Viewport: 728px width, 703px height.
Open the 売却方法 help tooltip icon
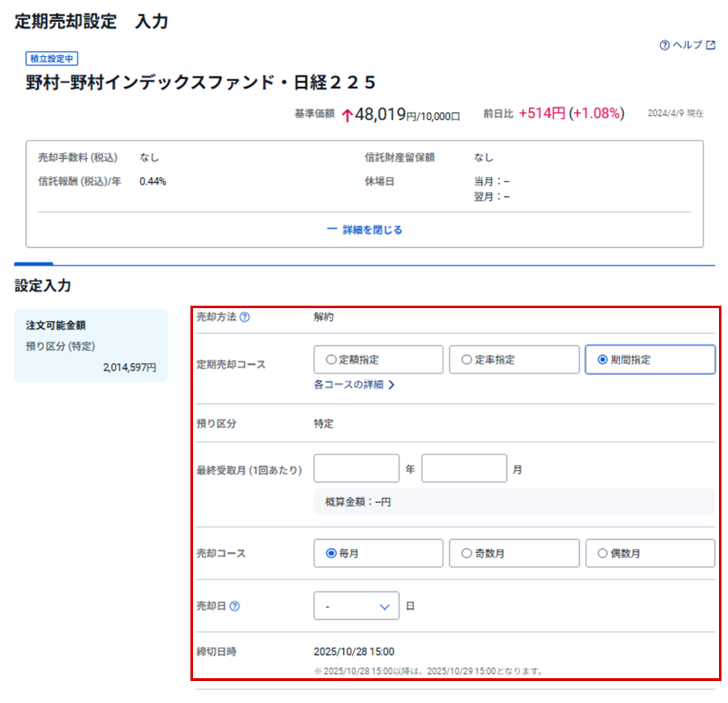pos(244,317)
